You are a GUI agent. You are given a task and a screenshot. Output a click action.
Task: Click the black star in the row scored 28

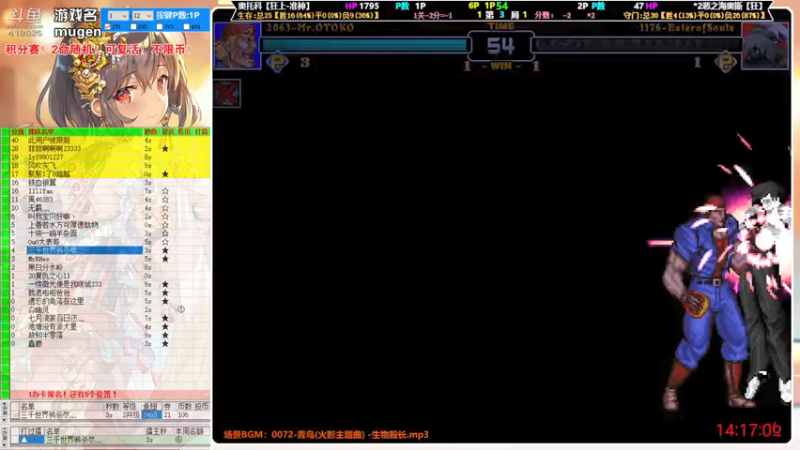point(165,149)
